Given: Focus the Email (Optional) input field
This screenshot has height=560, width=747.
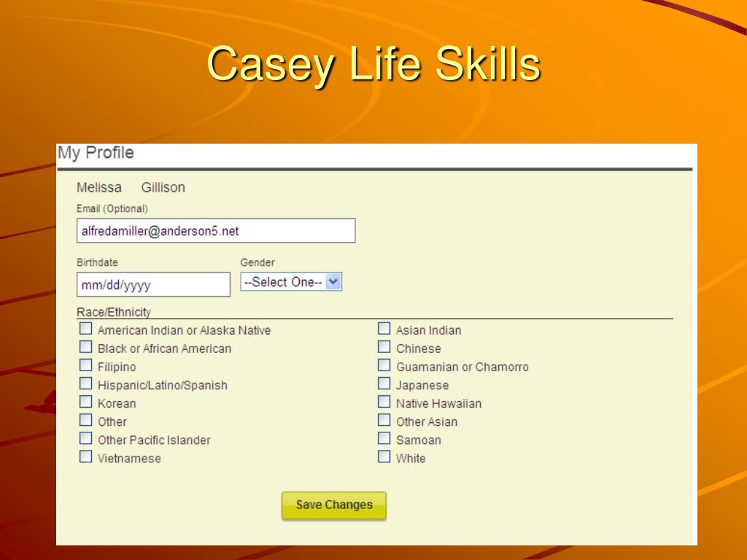Looking at the screenshot, I should tap(216, 231).
